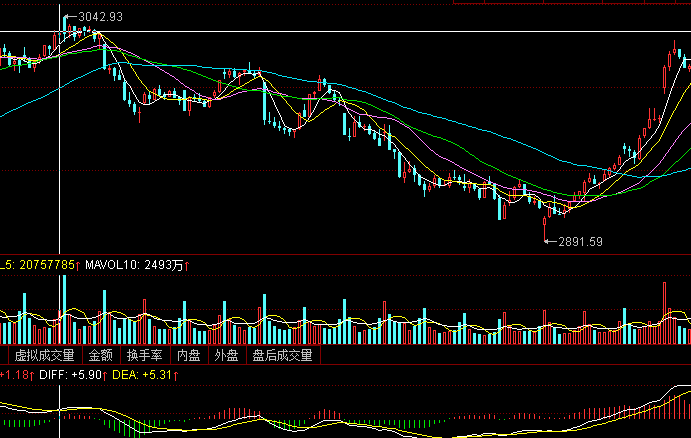
Task: Click the candlestick at the 2891.59 low
Action: click(545, 228)
